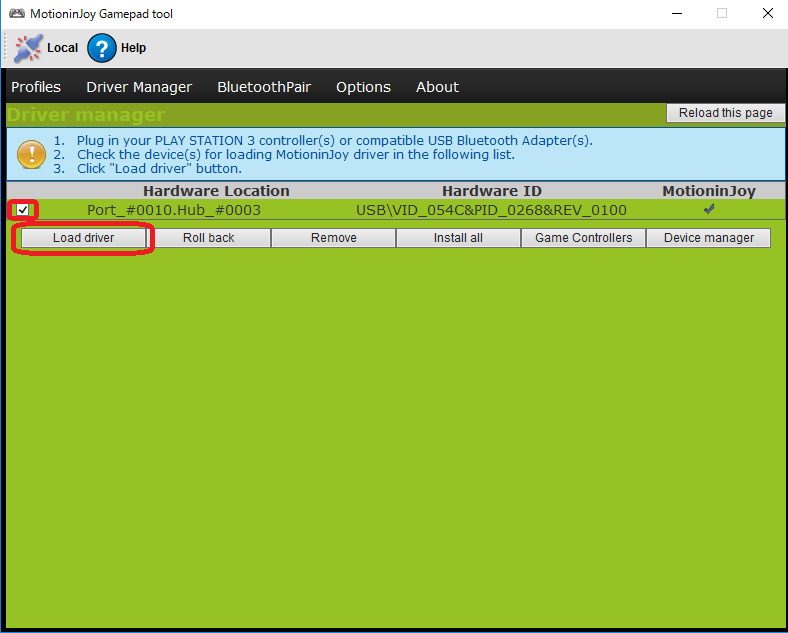Click the Local connection plug icon
Screen dimensions: 788x633
coord(28,48)
